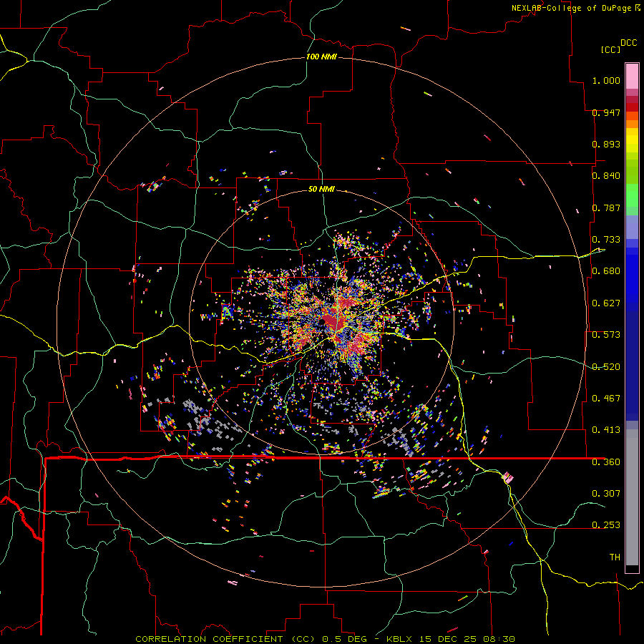This screenshot has width=644, height=644.
Task: Select the 0.733 scale value
Action: (606, 240)
